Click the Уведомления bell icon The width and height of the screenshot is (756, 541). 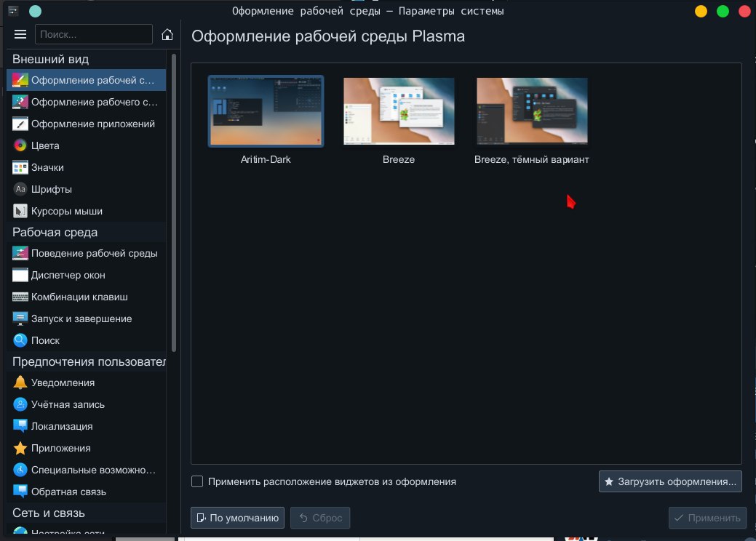pyautogui.click(x=20, y=382)
